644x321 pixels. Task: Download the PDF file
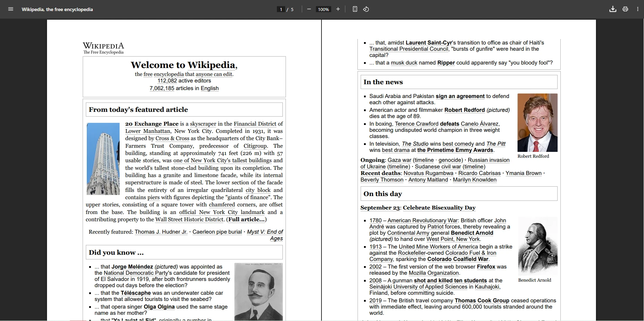(613, 9)
